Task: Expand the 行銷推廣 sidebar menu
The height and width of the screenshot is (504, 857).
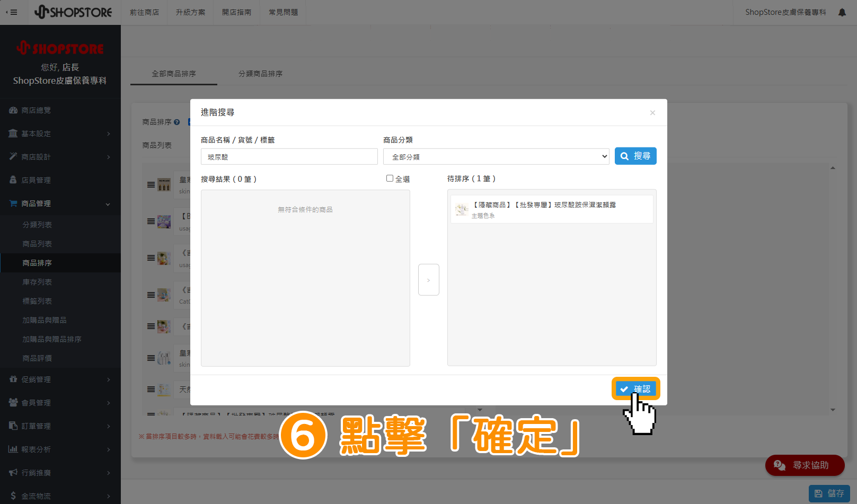Action: 60,473
